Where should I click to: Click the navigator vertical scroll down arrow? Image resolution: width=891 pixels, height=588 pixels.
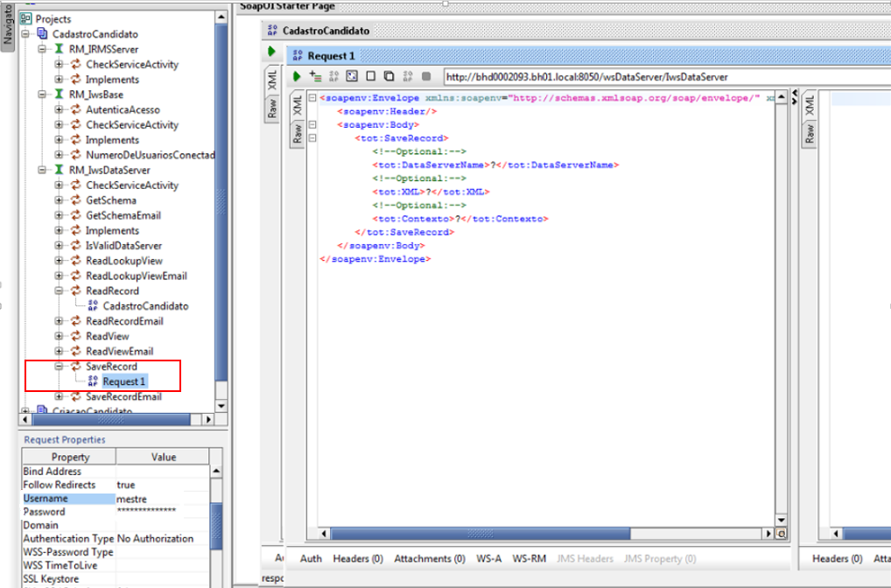point(221,406)
